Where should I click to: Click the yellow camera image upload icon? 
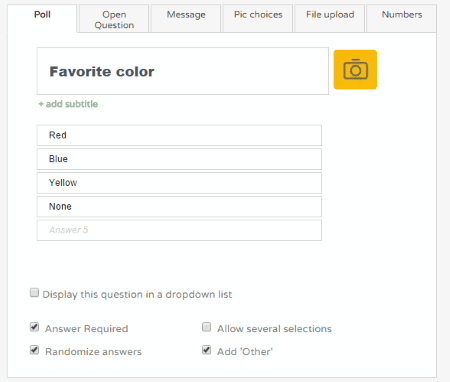(x=355, y=70)
